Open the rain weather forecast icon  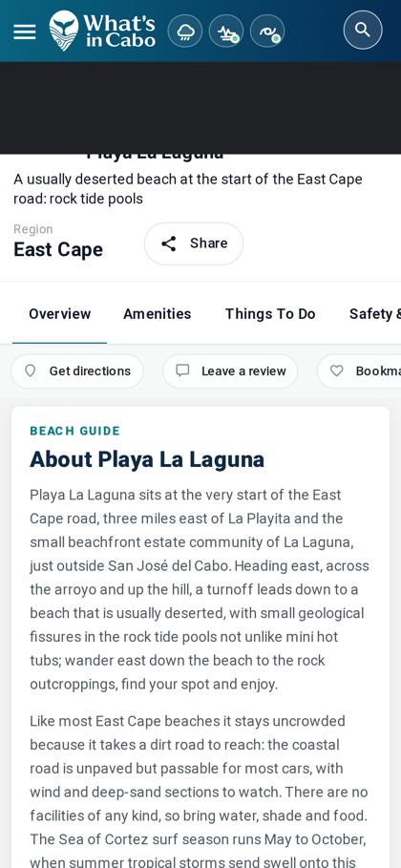click(x=185, y=31)
